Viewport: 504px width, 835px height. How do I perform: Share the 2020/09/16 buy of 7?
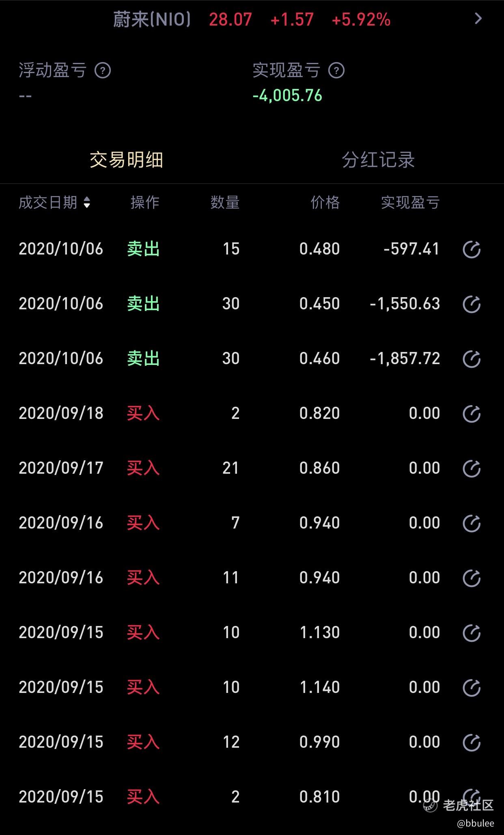472,523
